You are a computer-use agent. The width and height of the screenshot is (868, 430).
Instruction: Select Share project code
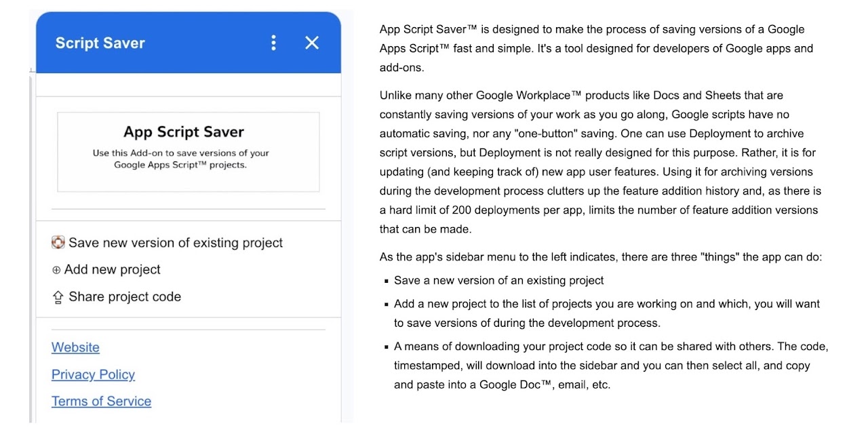[x=125, y=297]
